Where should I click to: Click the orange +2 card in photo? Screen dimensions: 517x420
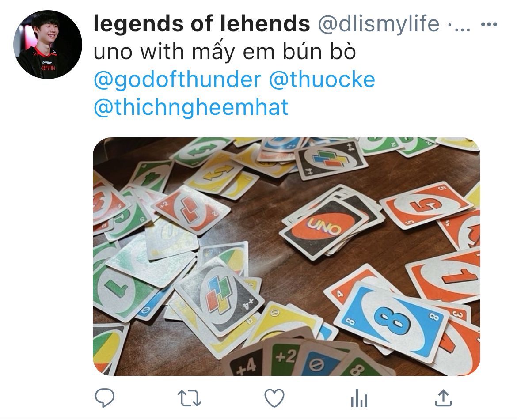pyautogui.click(x=190, y=210)
